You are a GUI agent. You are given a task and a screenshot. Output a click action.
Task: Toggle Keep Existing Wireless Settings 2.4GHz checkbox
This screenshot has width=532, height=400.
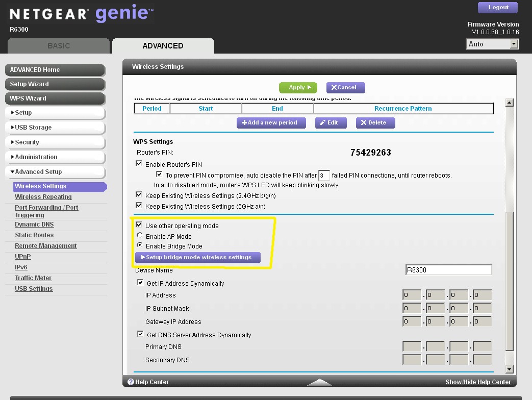(139, 195)
